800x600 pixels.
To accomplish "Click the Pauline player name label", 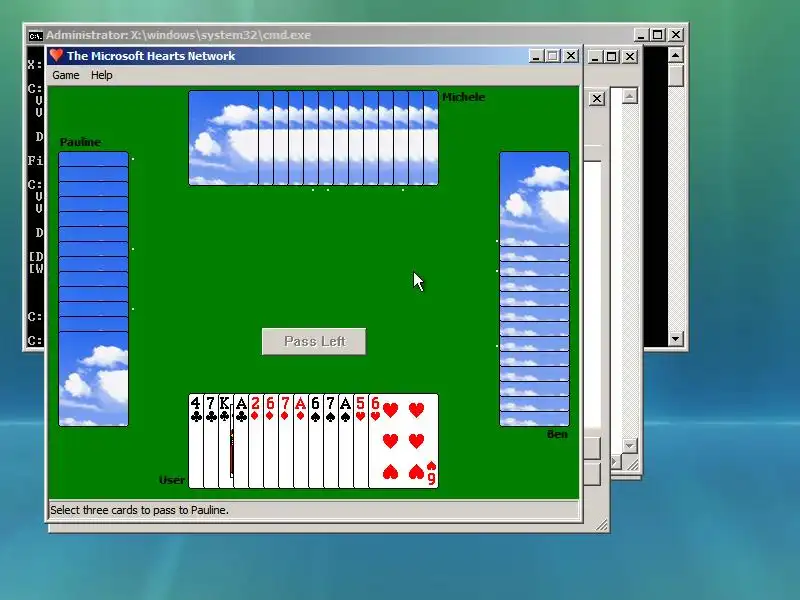I will pyautogui.click(x=80, y=142).
